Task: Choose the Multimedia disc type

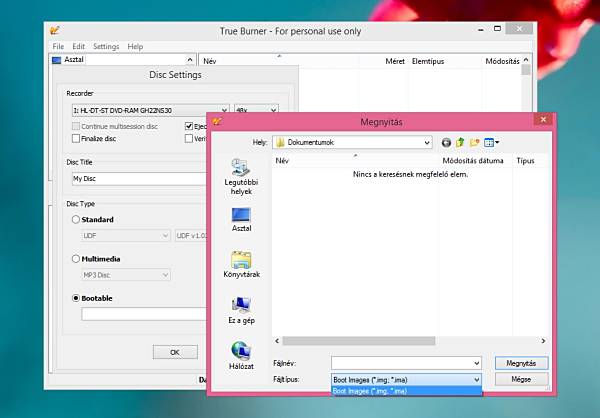Action: (x=76, y=259)
